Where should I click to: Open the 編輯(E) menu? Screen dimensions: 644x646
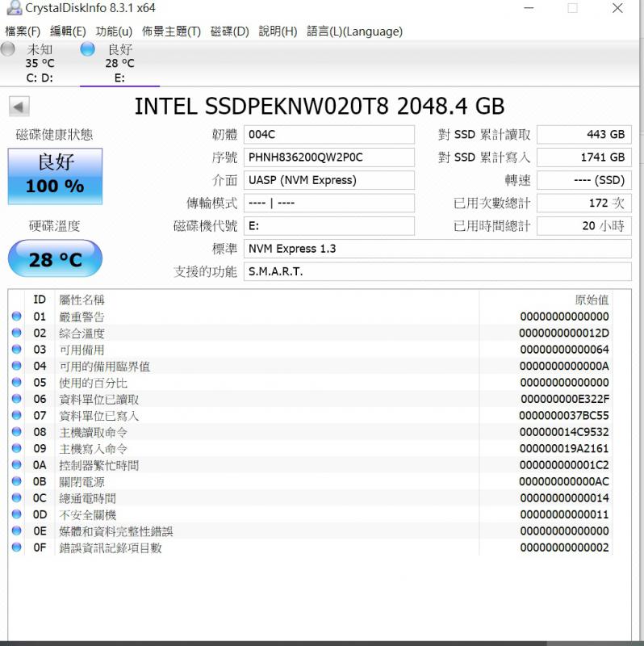tap(68, 31)
